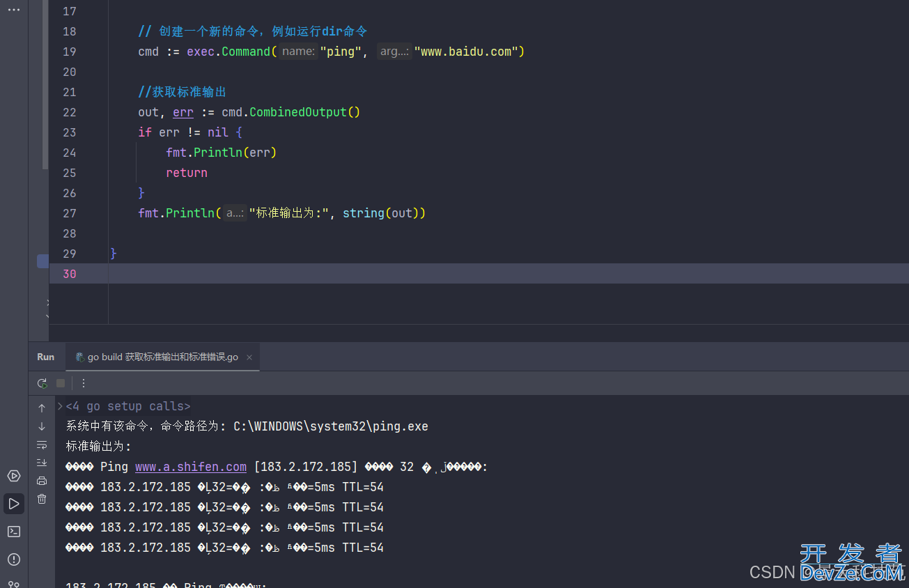Open the Services tool window
The width and height of the screenshot is (909, 588).
[14, 476]
